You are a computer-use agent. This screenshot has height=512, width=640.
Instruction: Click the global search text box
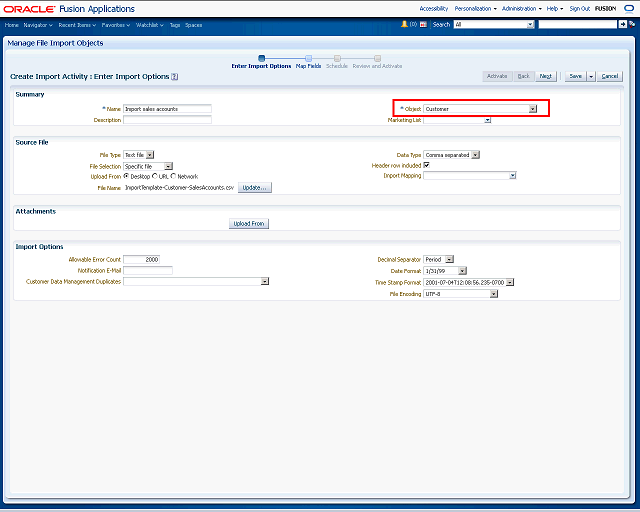[578, 24]
